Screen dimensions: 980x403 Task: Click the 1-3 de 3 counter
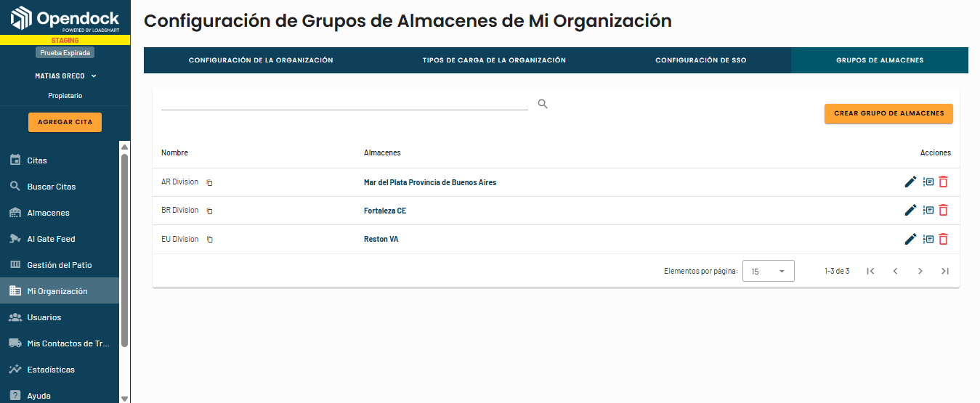[x=837, y=271]
